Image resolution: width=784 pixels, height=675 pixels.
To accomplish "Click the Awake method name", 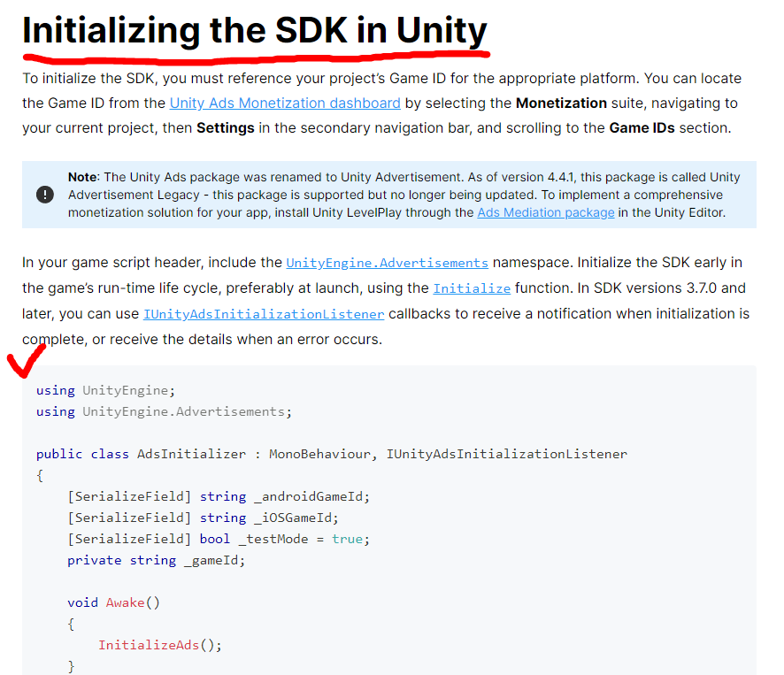I will click(125, 602).
